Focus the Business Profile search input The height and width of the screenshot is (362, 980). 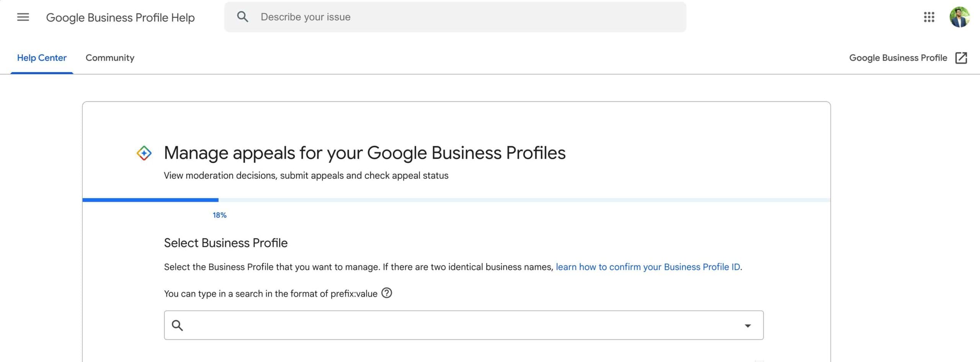(421, 325)
